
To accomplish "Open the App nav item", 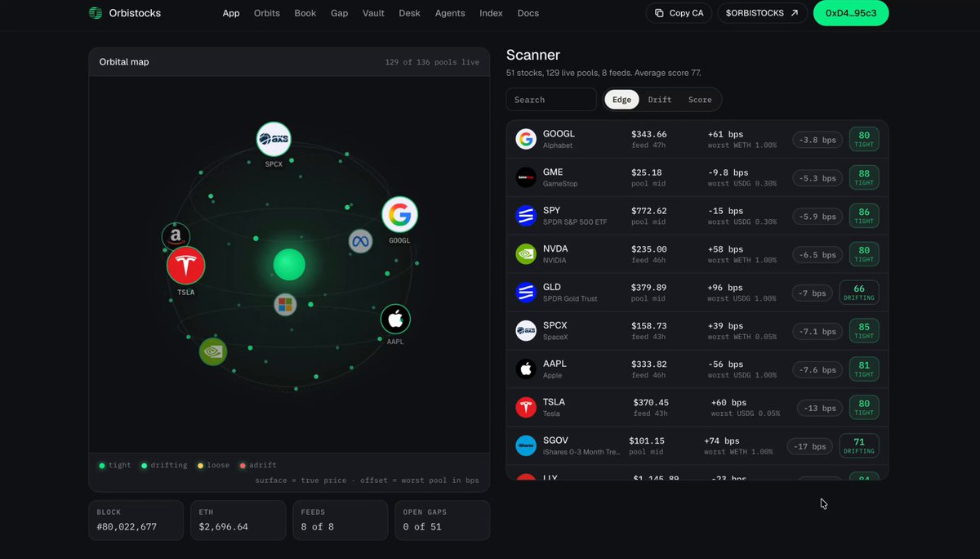I will pyautogui.click(x=231, y=13).
